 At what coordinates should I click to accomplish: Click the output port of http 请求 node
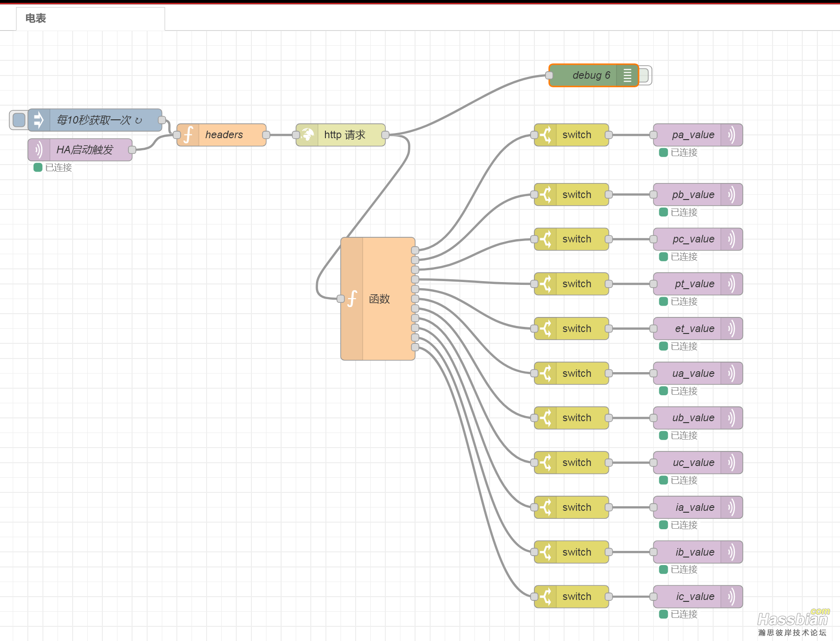(x=385, y=135)
